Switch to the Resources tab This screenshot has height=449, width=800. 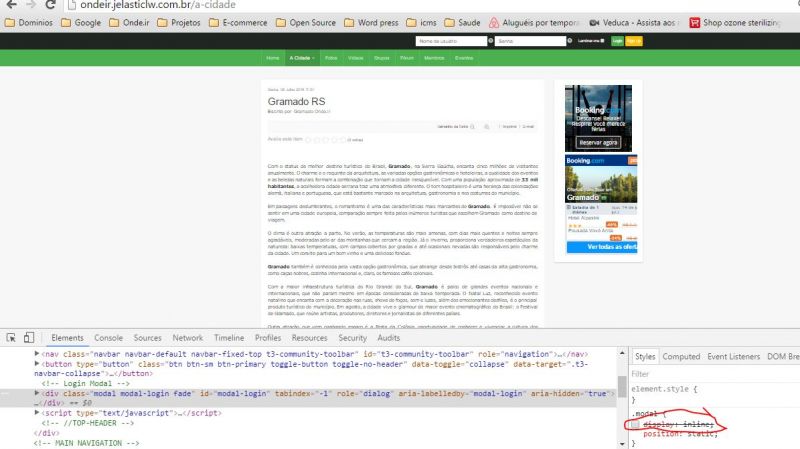[309, 338]
